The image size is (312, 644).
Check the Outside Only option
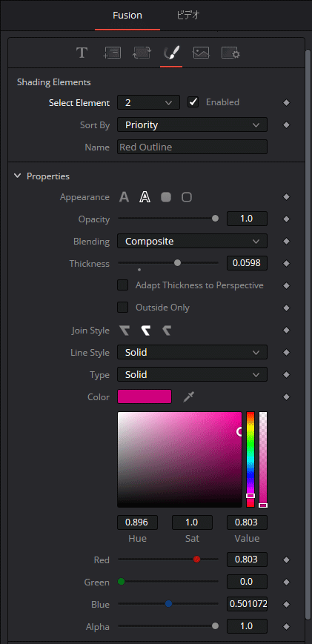(123, 308)
